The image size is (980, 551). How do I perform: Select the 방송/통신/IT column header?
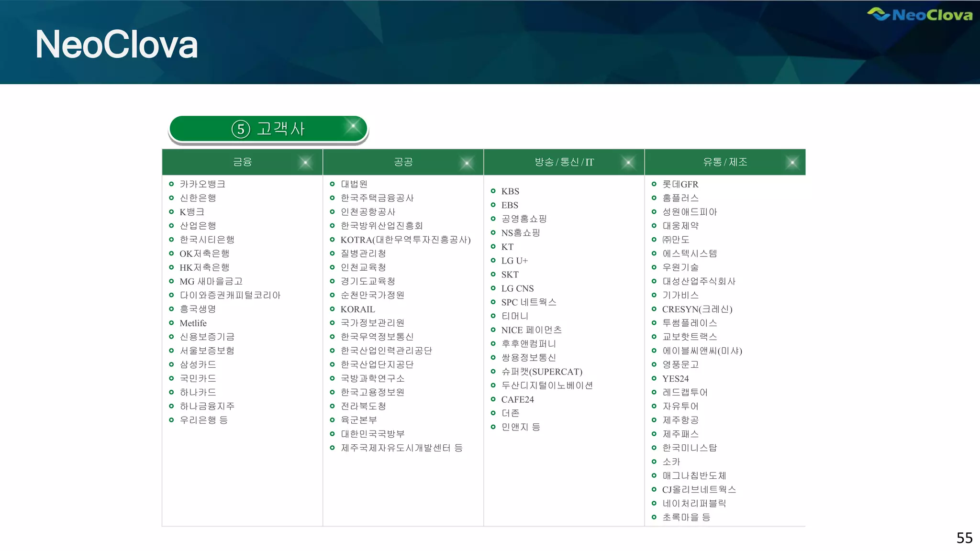(564, 162)
